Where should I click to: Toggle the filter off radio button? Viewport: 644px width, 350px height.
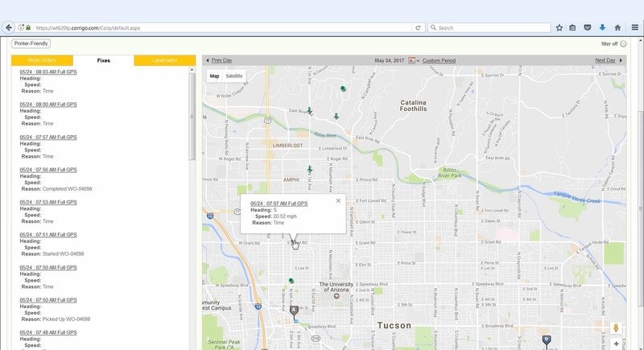pyautogui.click(x=624, y=43)
